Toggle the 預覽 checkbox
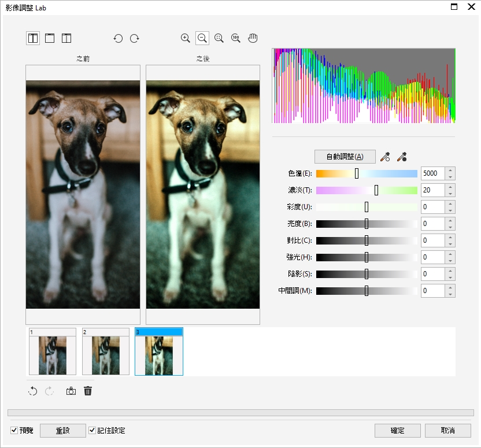Screen dimensions: 481x448 click(14, 431)
